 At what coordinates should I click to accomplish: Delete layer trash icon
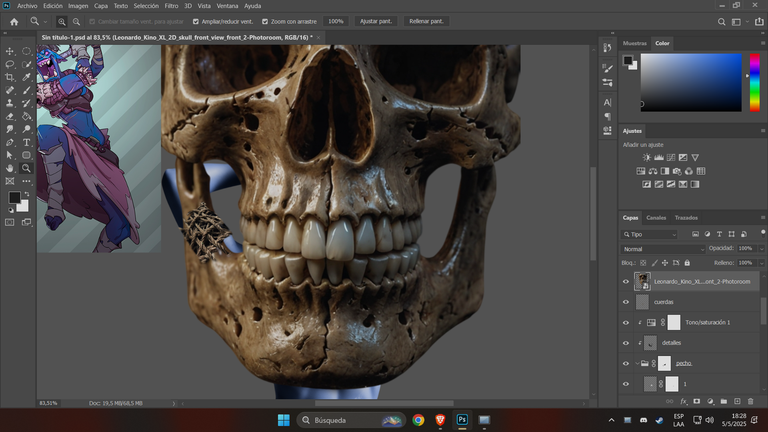(750, 401)
